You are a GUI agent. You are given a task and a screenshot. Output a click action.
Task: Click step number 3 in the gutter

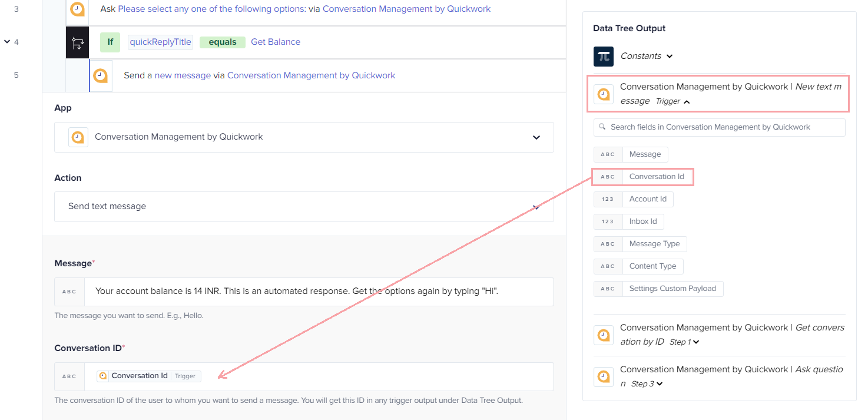coord(16,9)
